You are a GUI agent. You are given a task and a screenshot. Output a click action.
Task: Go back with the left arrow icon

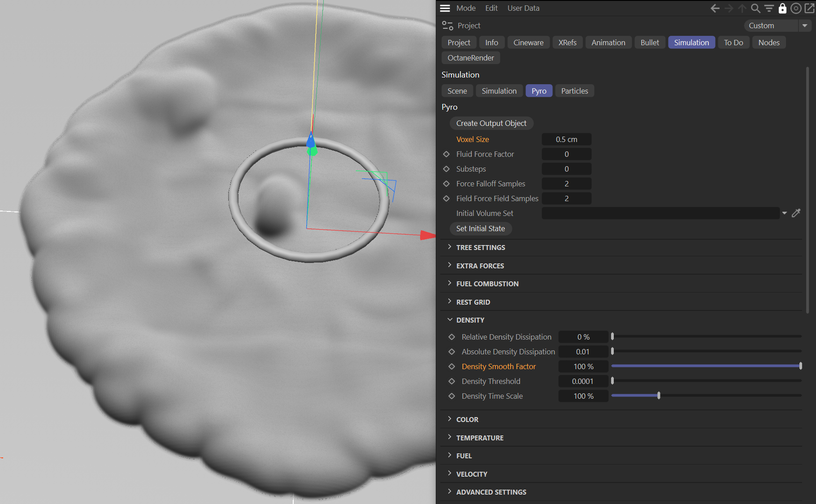coord(715,8)
